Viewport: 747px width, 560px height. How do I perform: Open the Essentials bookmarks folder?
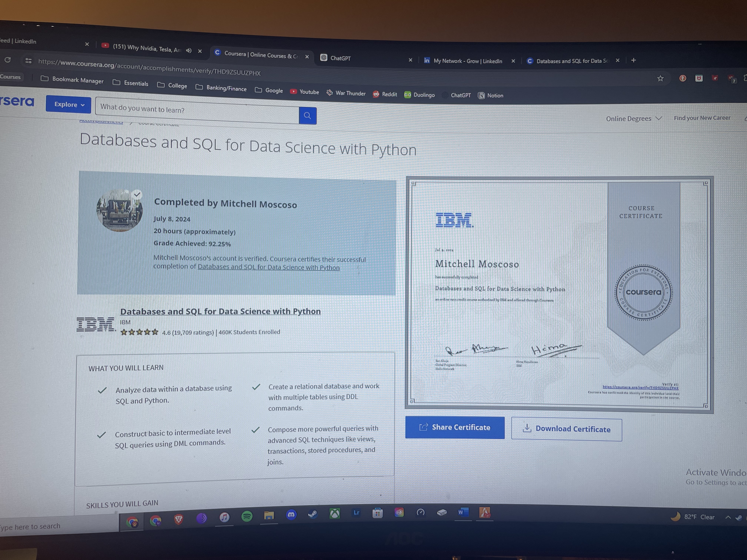pos(130,83)
